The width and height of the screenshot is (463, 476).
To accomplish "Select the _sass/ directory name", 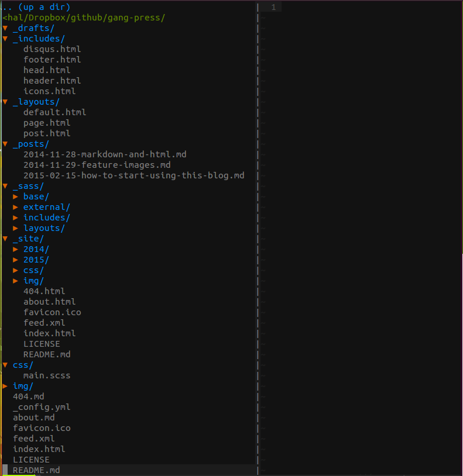I will [28, 186].
